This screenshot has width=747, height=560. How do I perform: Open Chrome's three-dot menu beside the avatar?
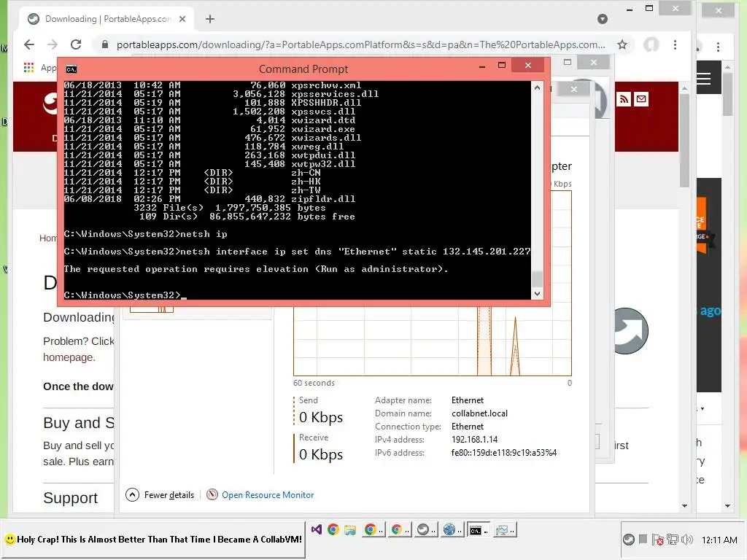coord(675,44)
